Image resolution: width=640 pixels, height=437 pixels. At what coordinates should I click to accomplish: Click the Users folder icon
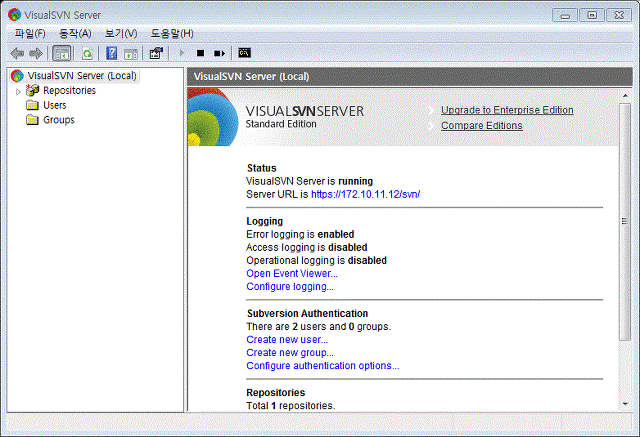(x=32, y=105)
